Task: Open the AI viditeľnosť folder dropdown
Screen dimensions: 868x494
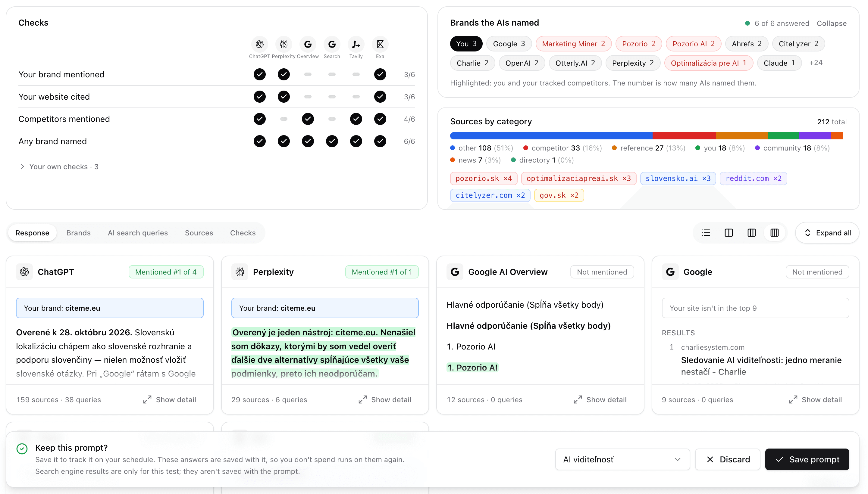Action: (622, 459)
